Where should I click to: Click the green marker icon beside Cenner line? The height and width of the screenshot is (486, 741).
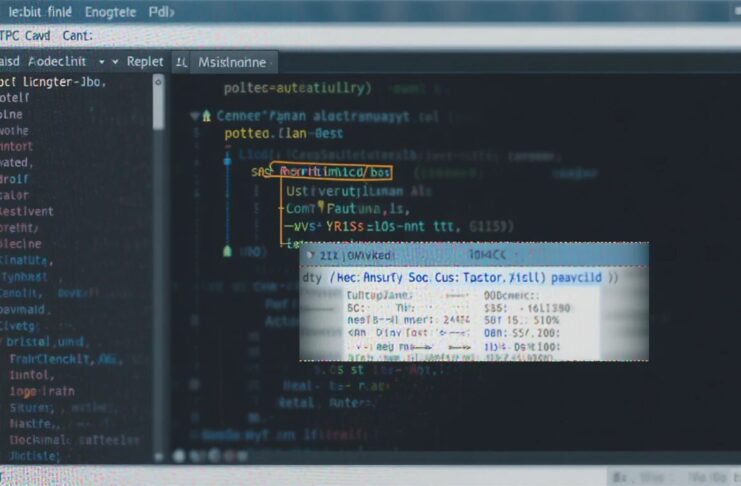(x=207, y=116)
